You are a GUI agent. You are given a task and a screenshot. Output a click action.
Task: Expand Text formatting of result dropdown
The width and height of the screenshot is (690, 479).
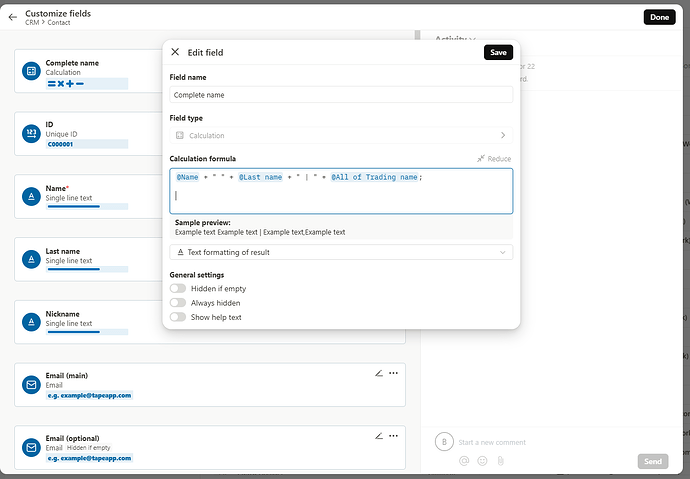[x=341, y=252]
